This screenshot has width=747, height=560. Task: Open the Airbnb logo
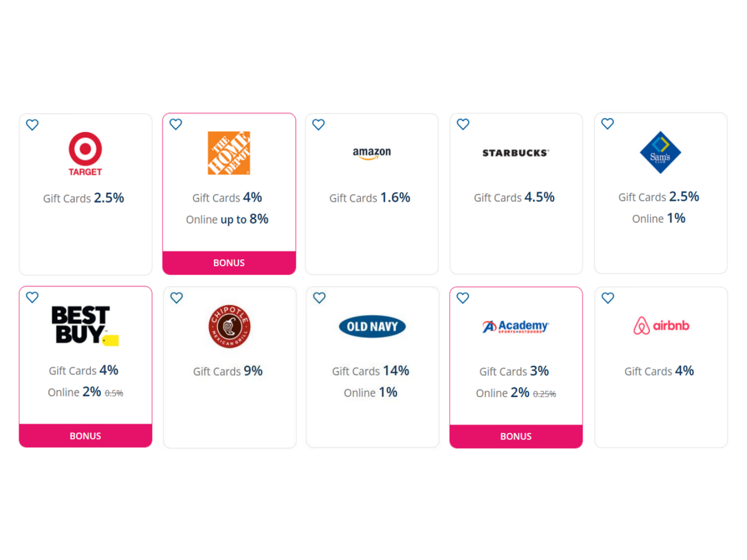(x=661, y=326)
